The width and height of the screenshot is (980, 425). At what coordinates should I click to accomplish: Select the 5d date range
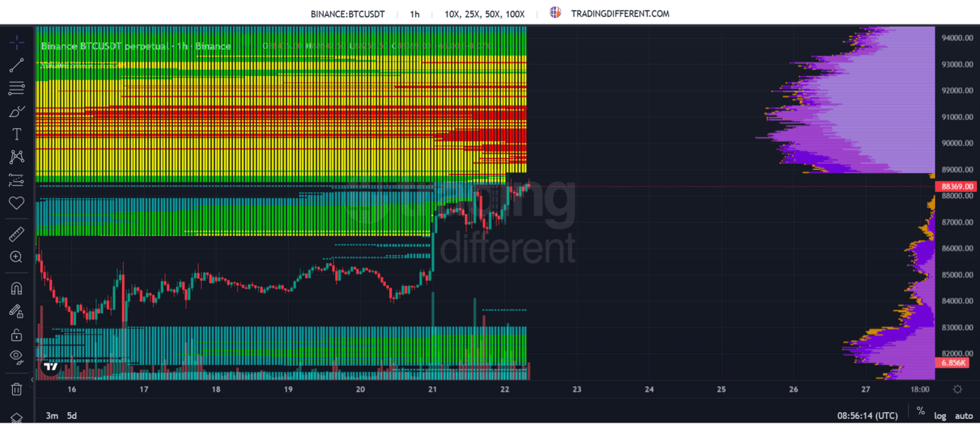72,416
